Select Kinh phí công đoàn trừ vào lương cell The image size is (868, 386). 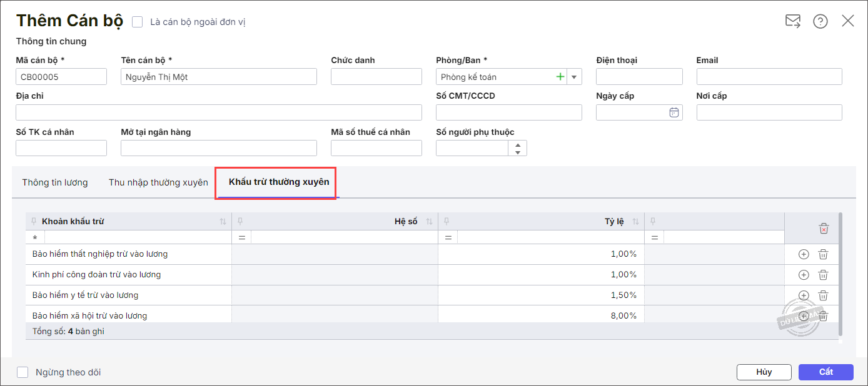pyautogui.click(x=129, y=275)
